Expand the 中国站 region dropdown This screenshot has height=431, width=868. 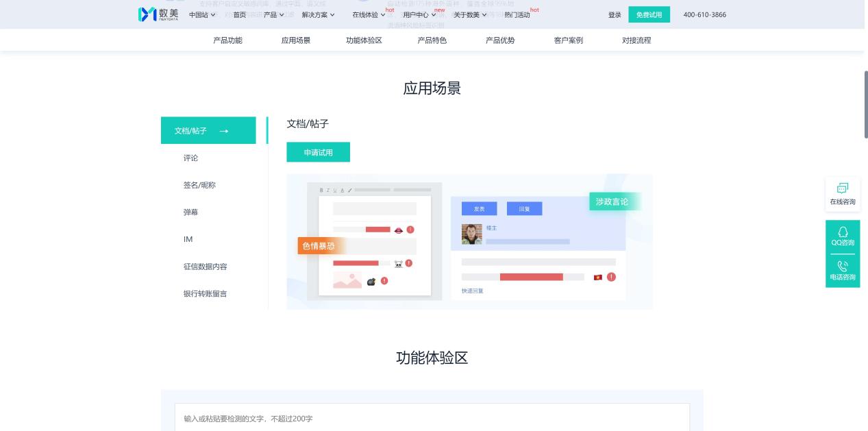201,14
